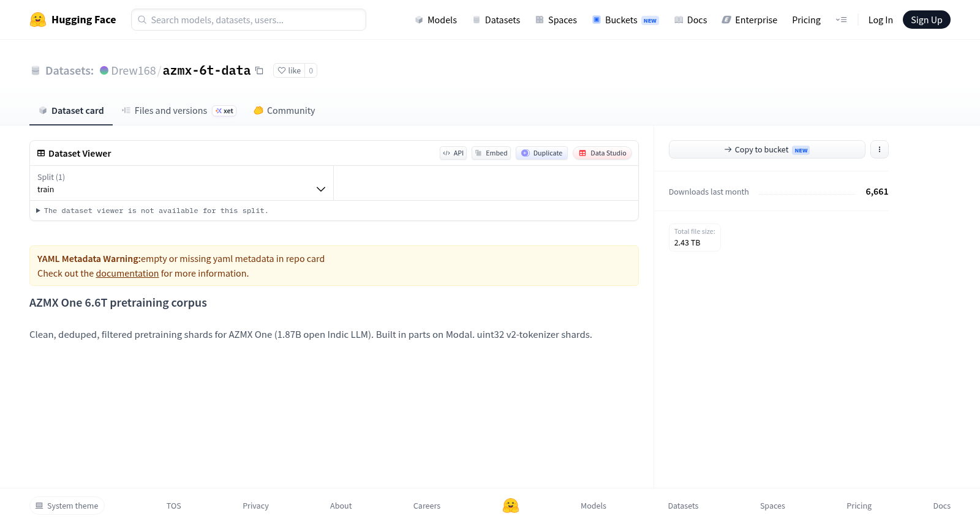Open the Pricing footer link
Viewport: 980px width, 527px height.
[859, 506]
